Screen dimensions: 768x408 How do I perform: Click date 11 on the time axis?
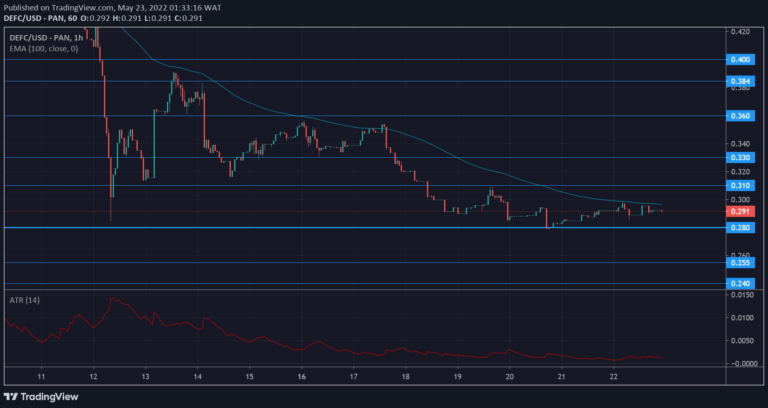(x=42, y=377)
